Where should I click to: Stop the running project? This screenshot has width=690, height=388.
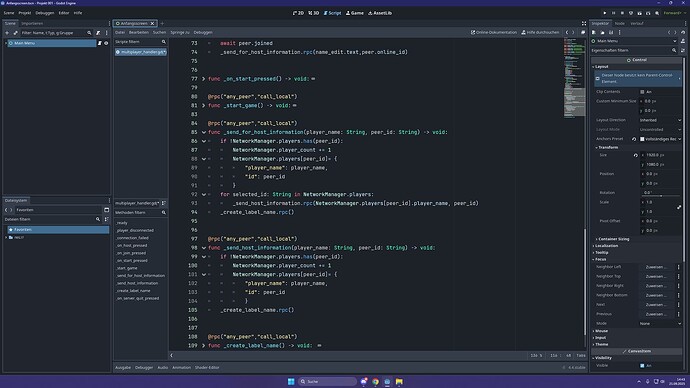(x=622, y=13)
